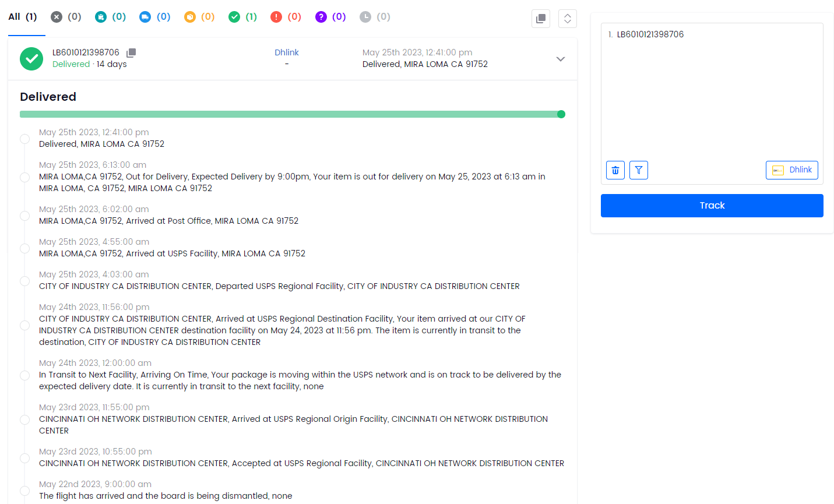
Task: Click header delivery time May 25th 12:41:00 pm
Action: 417,52
